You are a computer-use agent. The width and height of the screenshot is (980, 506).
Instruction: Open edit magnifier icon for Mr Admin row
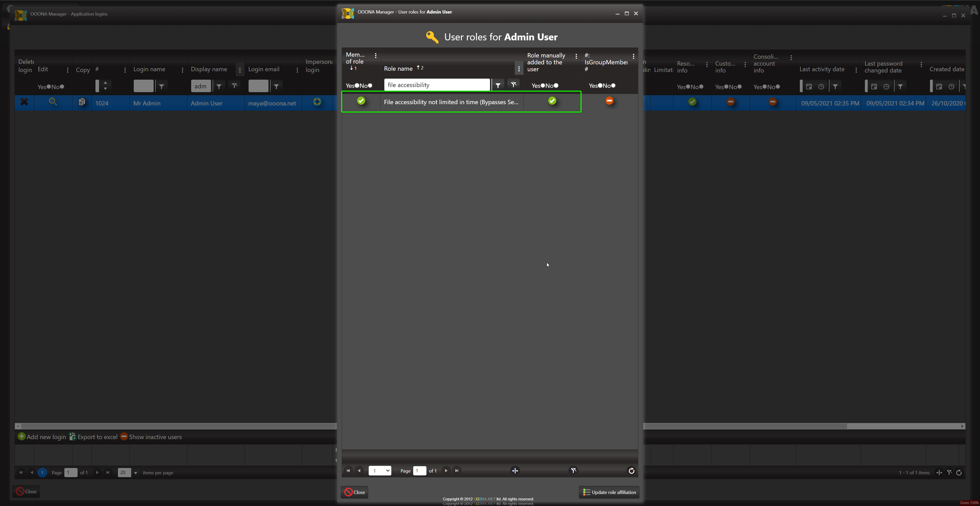click(x=53, y=102)
